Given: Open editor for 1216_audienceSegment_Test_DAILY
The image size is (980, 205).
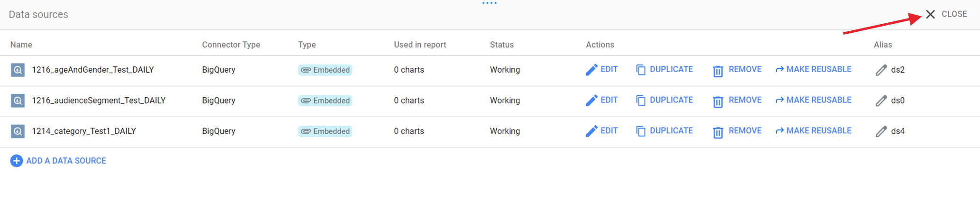Looking at the screenshot, I should tap(602, 100).
